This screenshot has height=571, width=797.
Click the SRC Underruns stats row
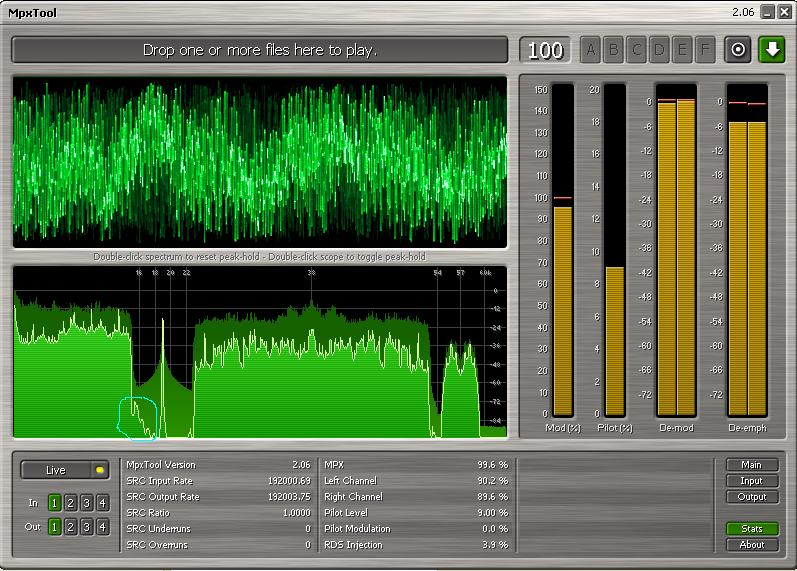pyautogui.click(x=218, y=529)
